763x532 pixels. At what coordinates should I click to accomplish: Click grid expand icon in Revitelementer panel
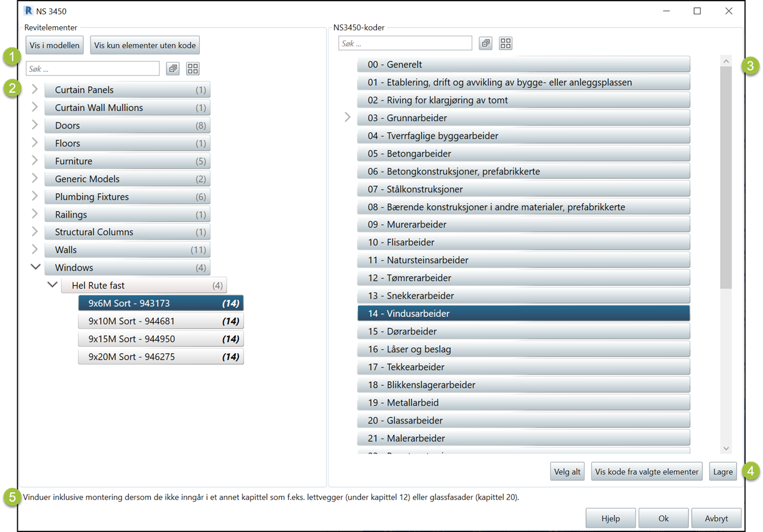(x=193, y=69)
